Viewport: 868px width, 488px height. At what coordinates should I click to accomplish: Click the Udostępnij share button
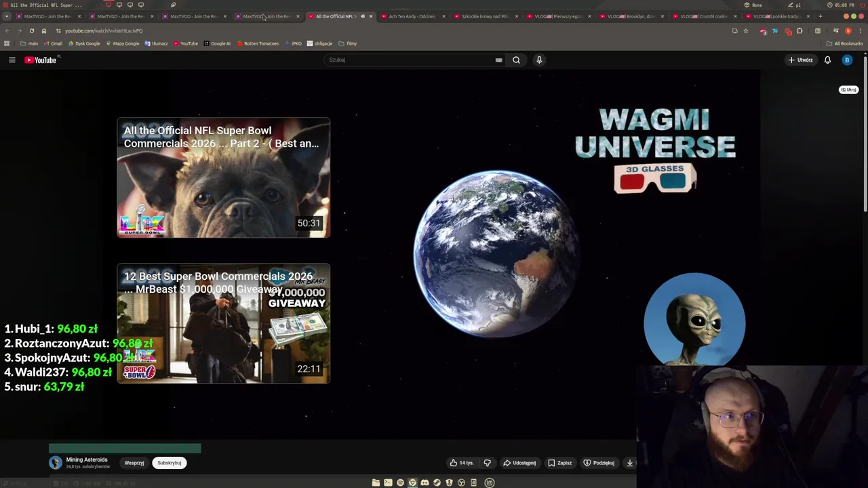(x=519, y=463)
